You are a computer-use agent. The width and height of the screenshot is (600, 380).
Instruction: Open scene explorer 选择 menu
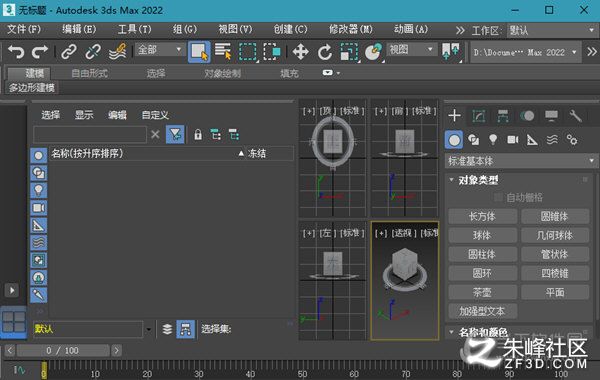(x=51, y=115)
